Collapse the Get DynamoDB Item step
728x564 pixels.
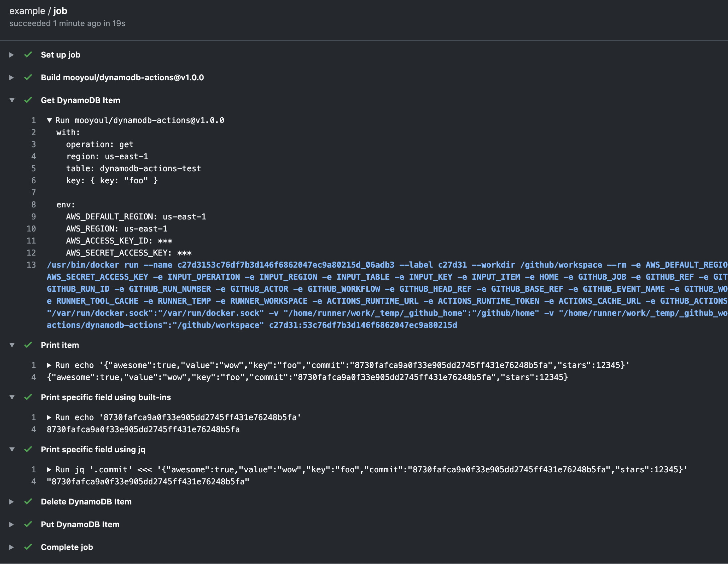tap(12, 100)
